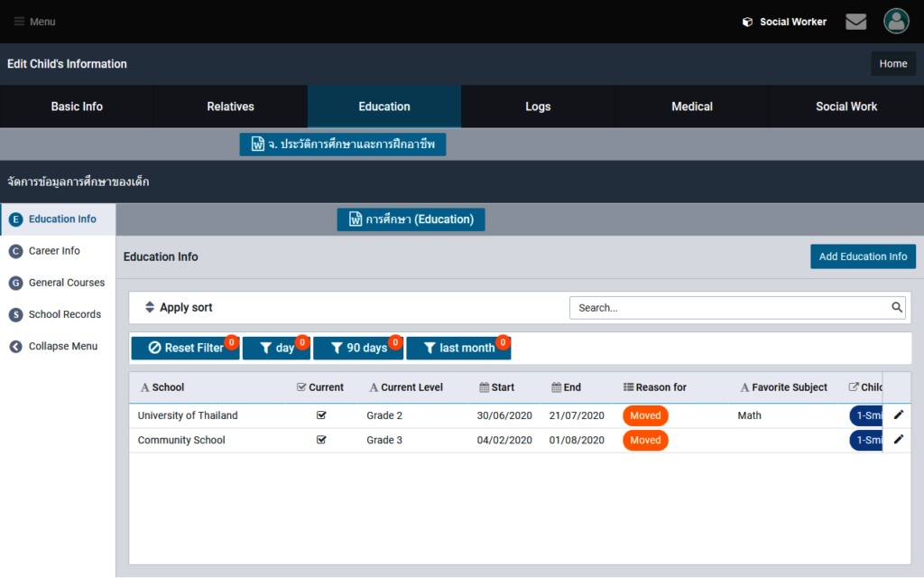The height and width of the screenshot is (578, 924).
Task: Click the hamburger Menu icon
Action: tap(19, 22)
